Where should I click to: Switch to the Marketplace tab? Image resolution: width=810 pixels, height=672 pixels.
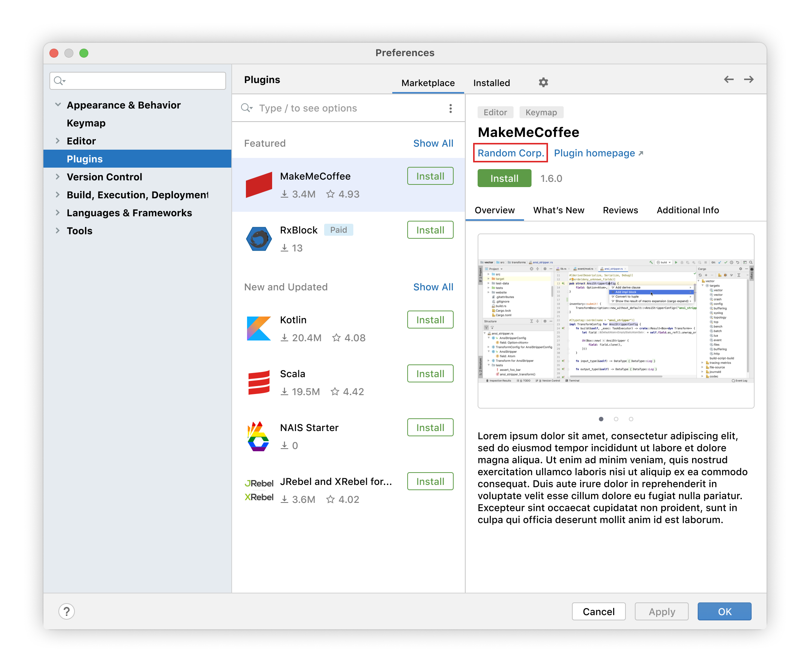coord(428,83)
